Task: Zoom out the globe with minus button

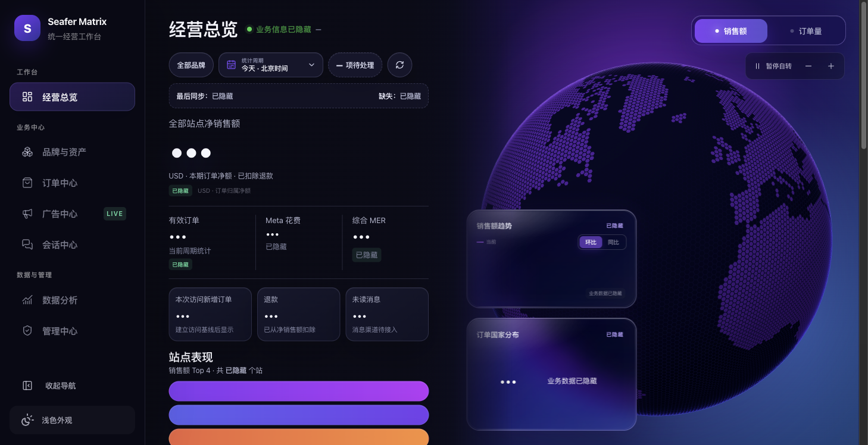Action: pyautogui.click(x=808, y=66)
